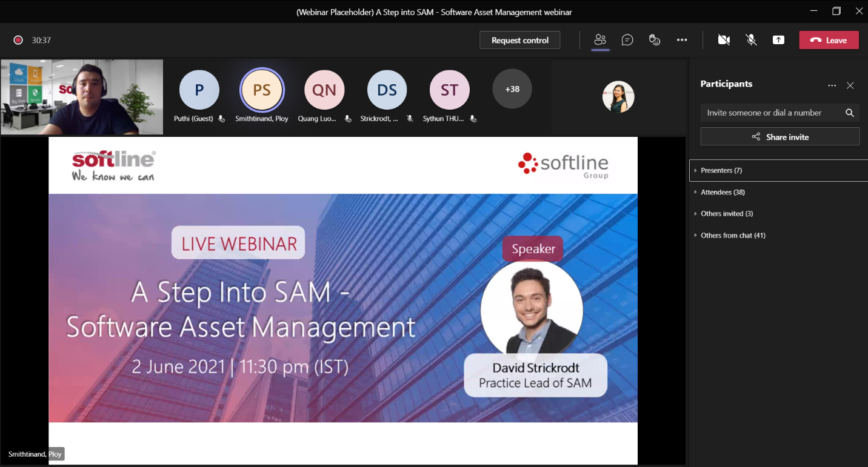
Task: Click muted mic icon beside Sythun THU...
Action: [x=473, y=119]
